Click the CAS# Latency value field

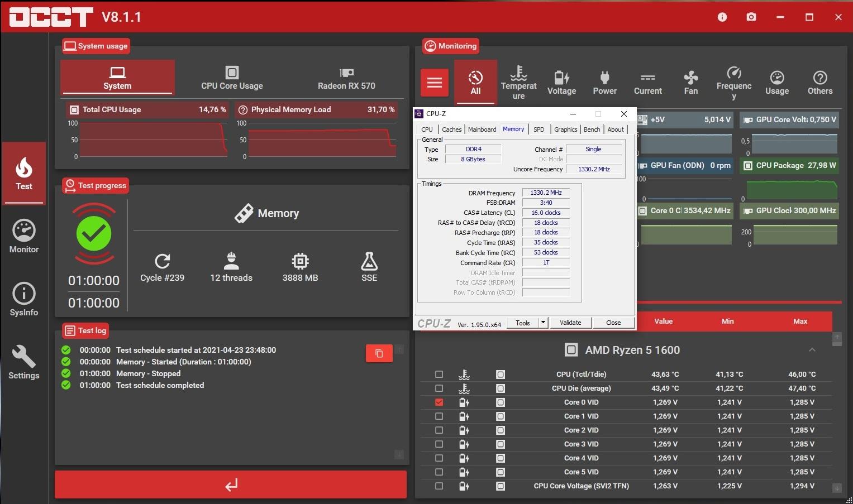click(x=546, y=213)
